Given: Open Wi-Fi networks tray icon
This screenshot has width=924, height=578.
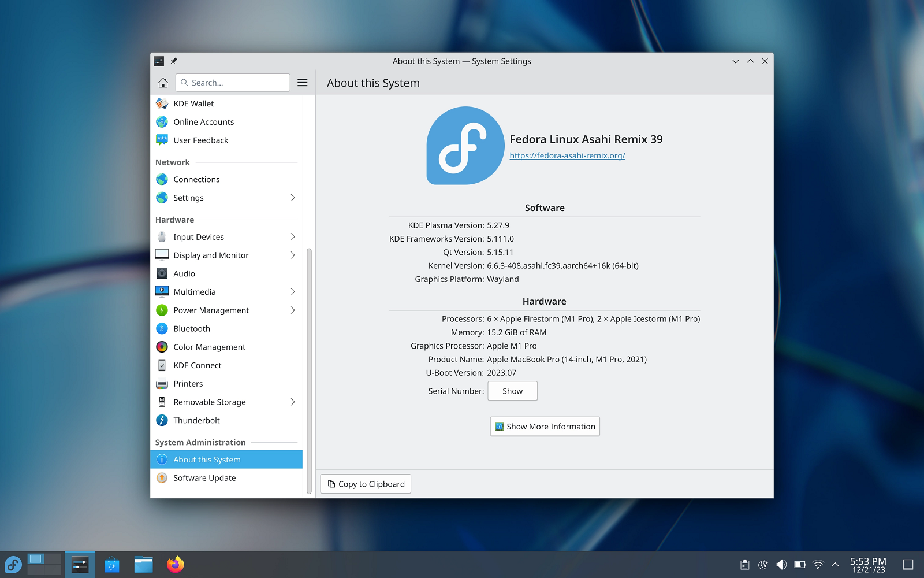Looking at the screenshot, I should click(818, 565).
